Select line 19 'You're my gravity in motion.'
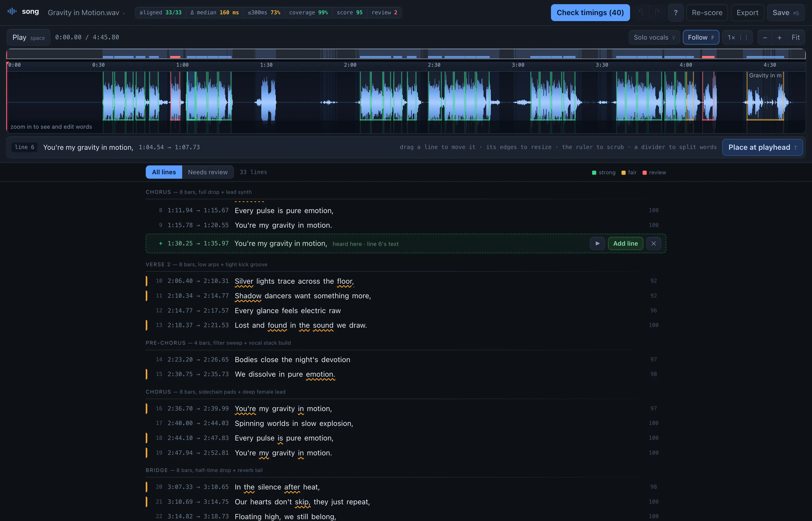812x521 pixels. (x=405, y=453)
